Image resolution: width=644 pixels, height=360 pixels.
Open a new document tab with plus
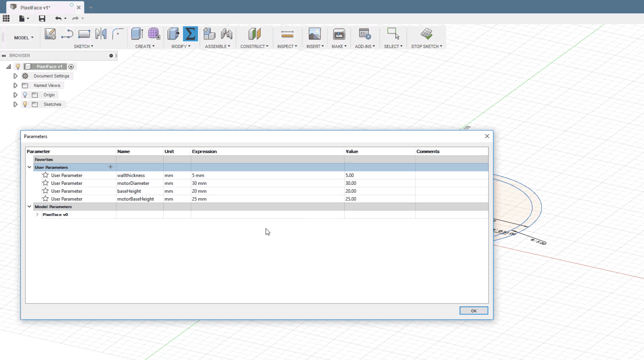pos(91,7)
